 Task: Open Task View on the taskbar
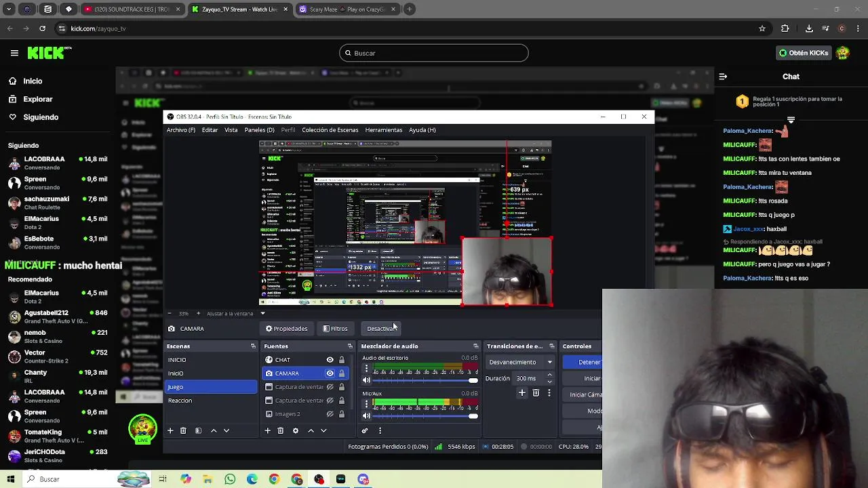(163, 479)
